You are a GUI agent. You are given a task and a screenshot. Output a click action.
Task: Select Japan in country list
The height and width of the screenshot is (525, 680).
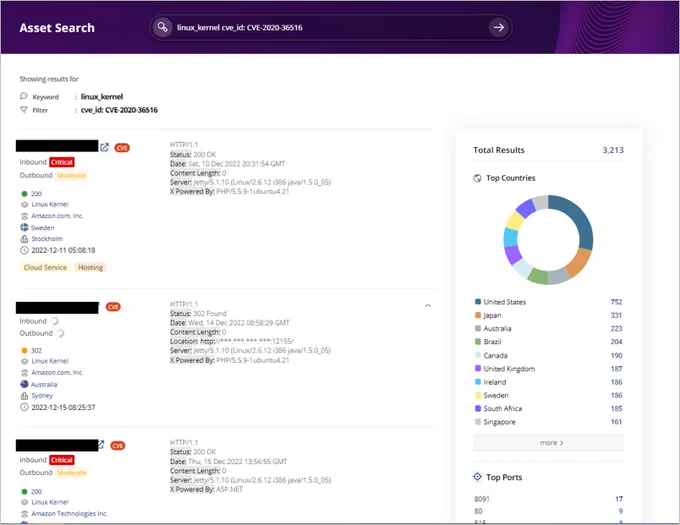coord(493,315)
